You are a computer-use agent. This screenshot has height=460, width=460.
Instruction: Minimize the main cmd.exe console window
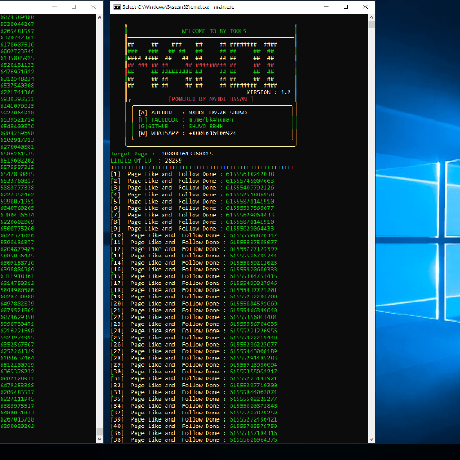(x=326, y=7)
